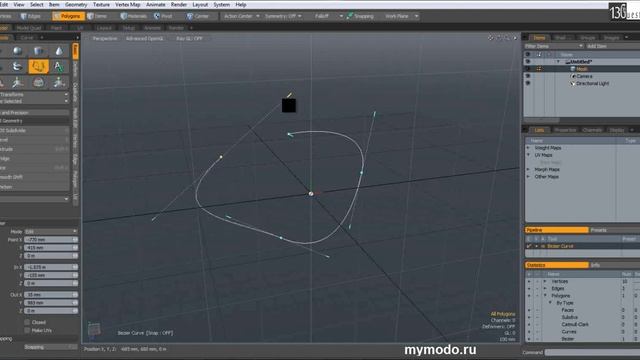Open the Animate menu

click(x=156, y=4)
